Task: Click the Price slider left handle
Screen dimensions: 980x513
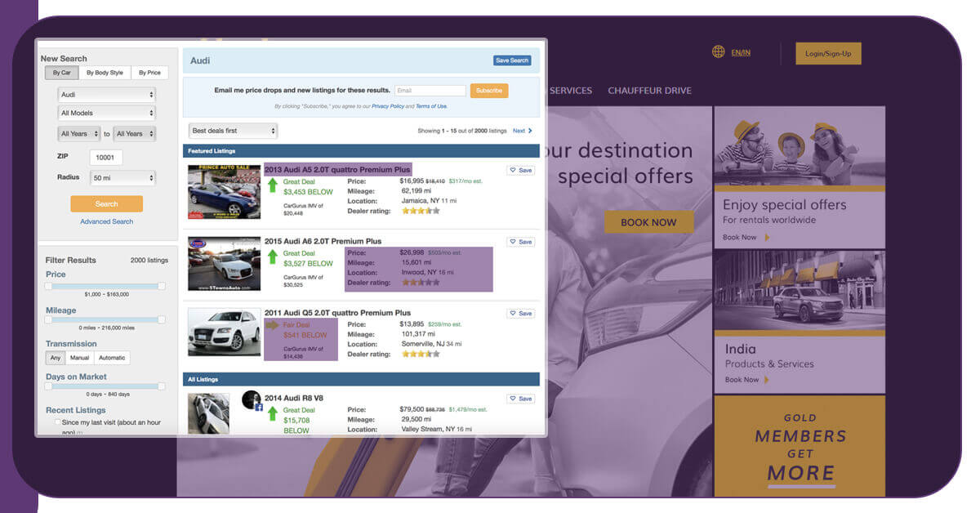Action: point(48,286)
